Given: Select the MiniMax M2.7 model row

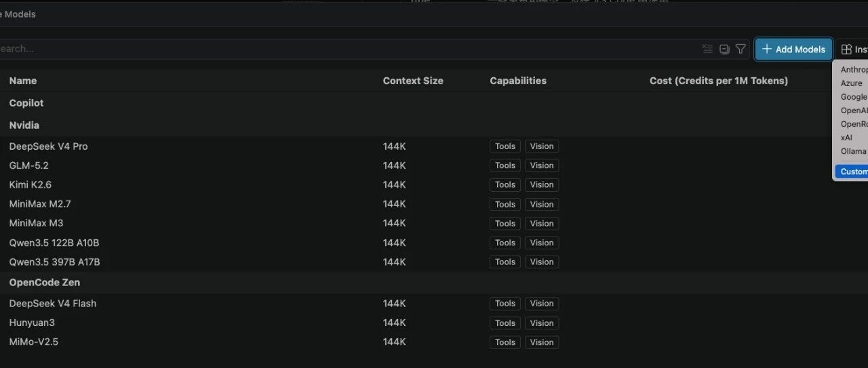Looking at the screenshot, I should (x=434, y=204).
